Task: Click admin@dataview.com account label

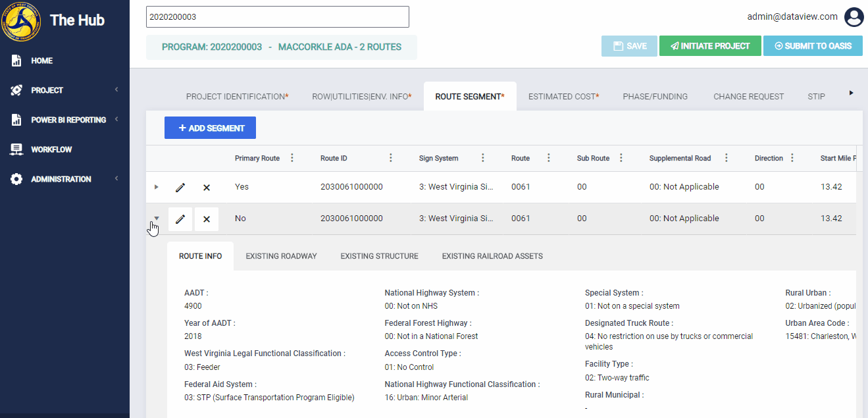Action: (792, 17)
